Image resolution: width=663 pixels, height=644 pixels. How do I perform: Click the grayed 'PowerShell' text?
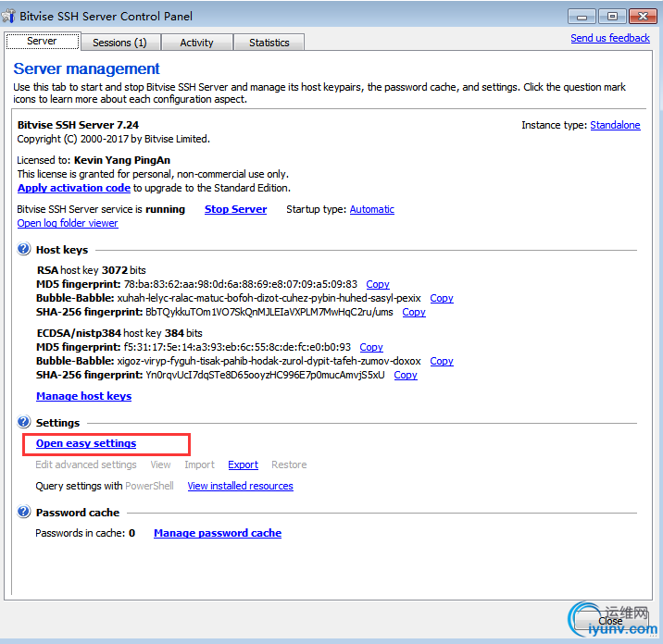click(149, 486)
